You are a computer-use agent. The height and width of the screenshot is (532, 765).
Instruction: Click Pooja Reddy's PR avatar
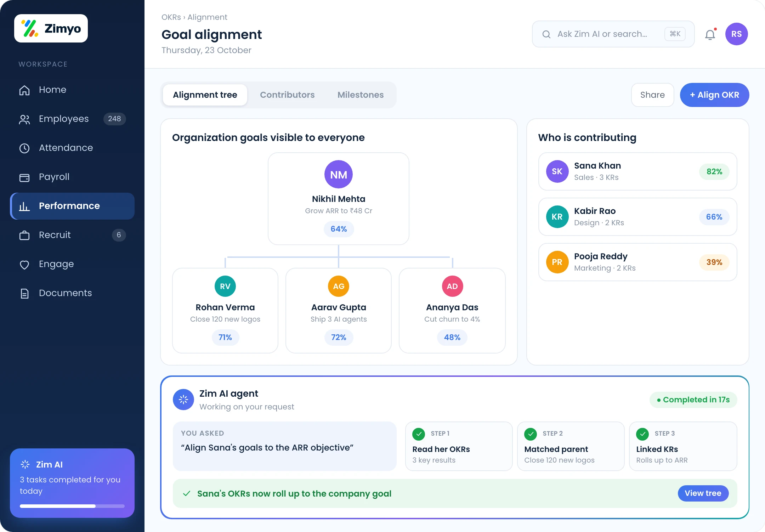[x=557, y=262]
